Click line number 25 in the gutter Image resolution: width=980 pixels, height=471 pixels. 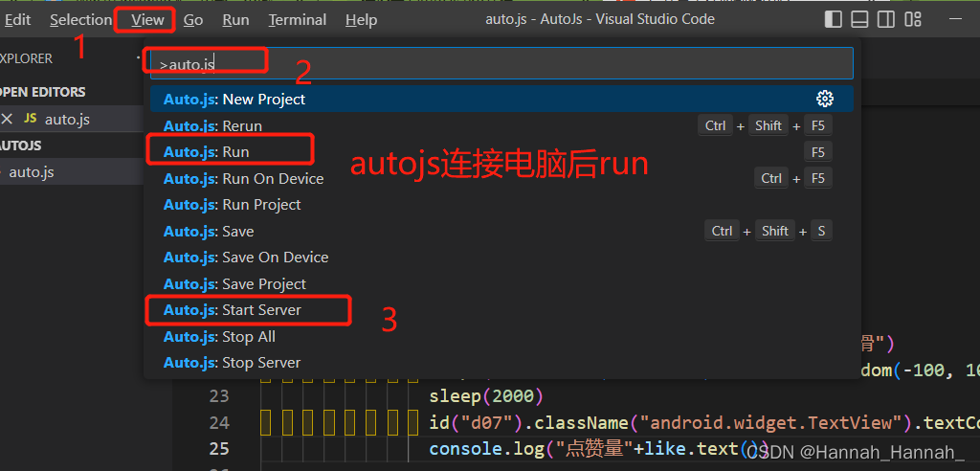click(219, 449)
